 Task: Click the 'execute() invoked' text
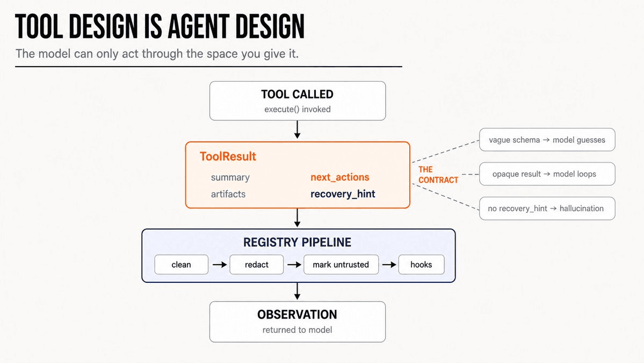[298, 109]
